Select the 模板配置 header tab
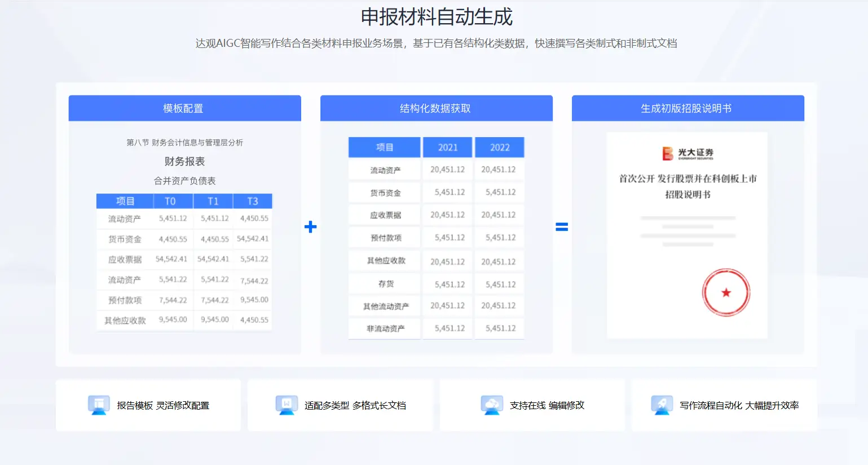 pyautogui.click(x=184, y=108)
